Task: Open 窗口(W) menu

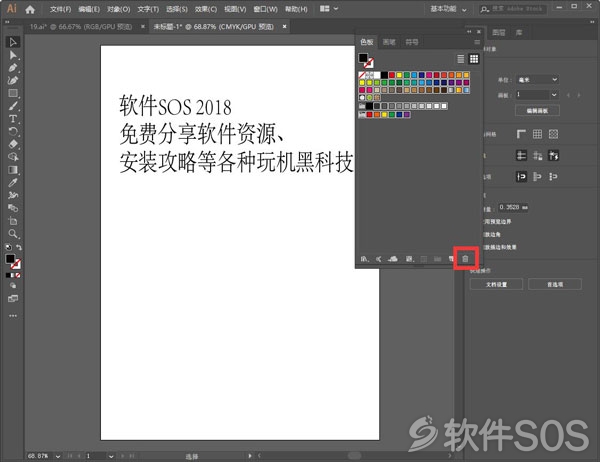Action: pos(265,9)
